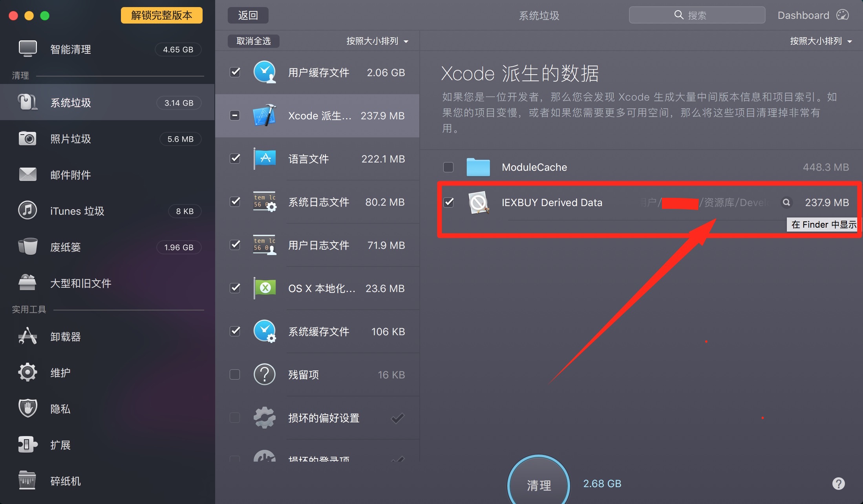Image resolution: width=863 pixels, height=504 pixels.
Task: Open the Uninstaller (卸载器) icon
Action: pyautogui.click(x=27, y=336)
